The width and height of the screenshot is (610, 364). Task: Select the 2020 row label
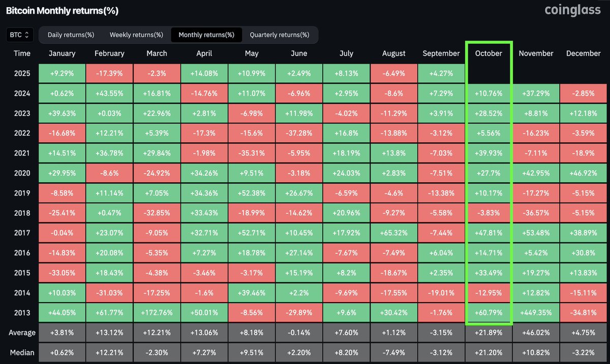click(x=22, y=173)
